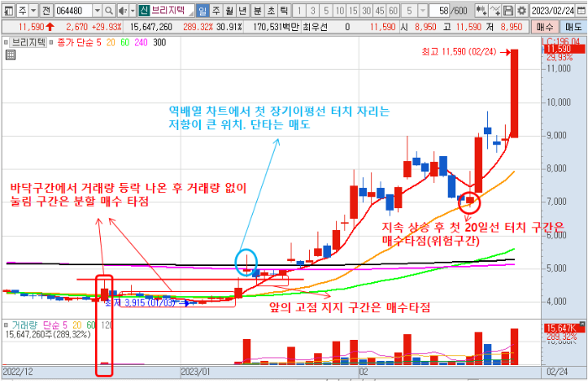Choose the 1 interval button
588x381 pixels.
click(x=299, y=10)
